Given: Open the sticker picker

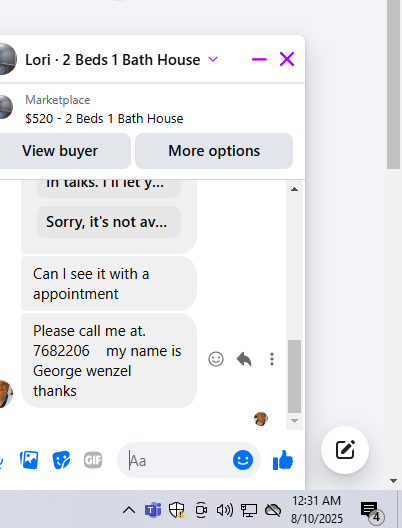Looking at the screenshot, I should pyautogui.click(x=61, y=460).
